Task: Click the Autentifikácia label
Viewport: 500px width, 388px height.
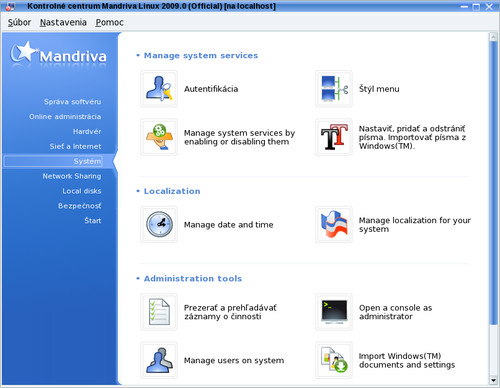Action: (x=211, y=89)
